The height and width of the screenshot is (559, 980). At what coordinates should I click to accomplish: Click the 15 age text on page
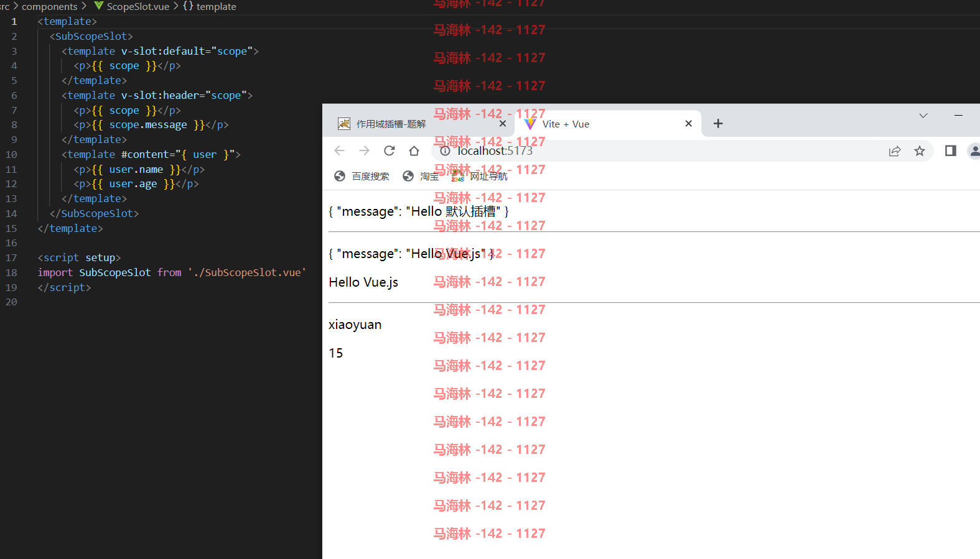coord(336,353)
